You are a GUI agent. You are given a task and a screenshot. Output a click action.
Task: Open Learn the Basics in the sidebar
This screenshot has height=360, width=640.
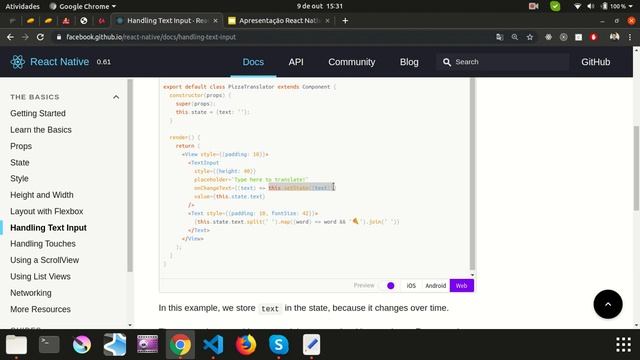[41, 130]
